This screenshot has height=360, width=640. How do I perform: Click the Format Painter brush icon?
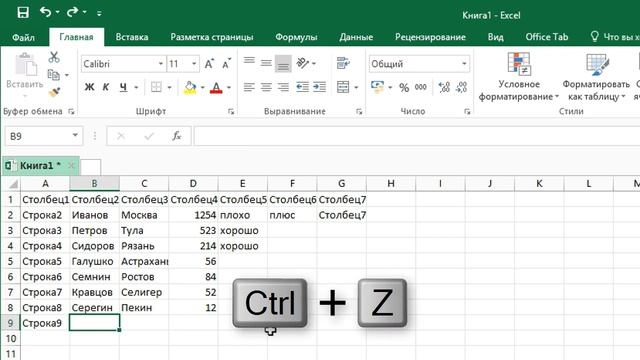[54, 93]
